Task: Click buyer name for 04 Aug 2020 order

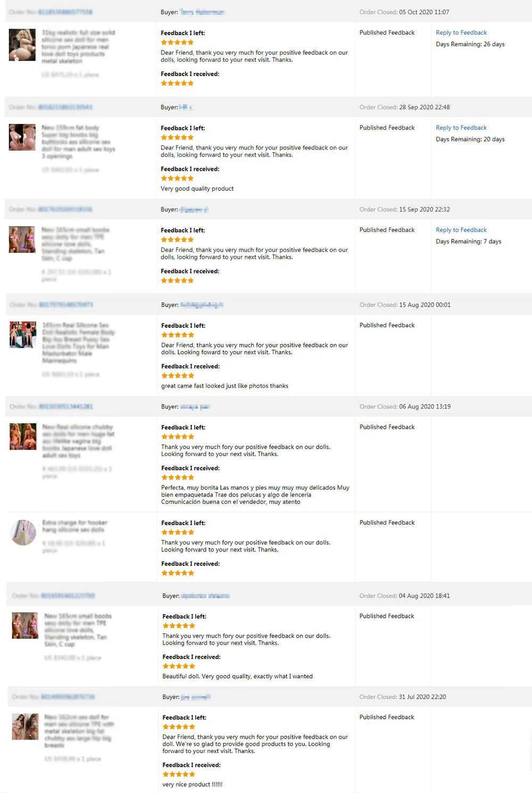Action: (x=205, y=596)
